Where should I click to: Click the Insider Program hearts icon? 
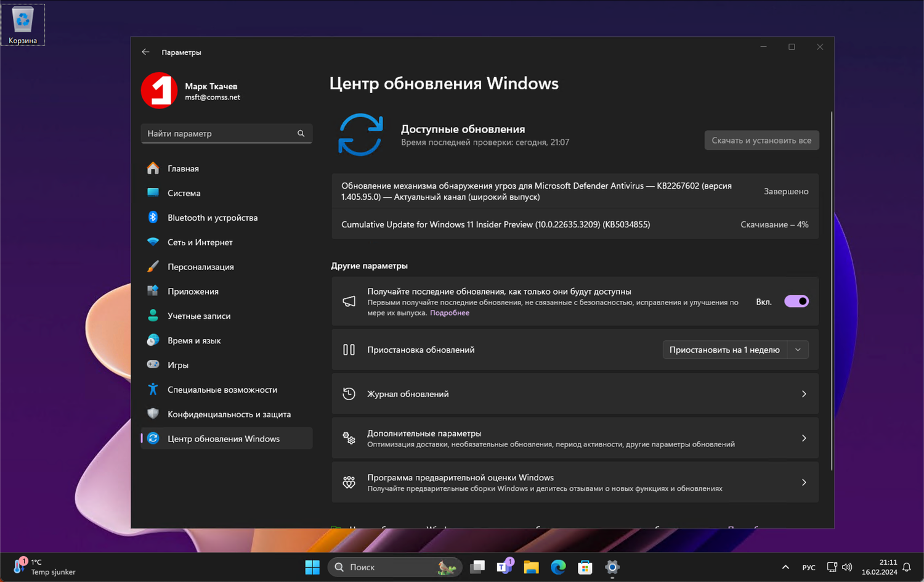click(349, 483)
